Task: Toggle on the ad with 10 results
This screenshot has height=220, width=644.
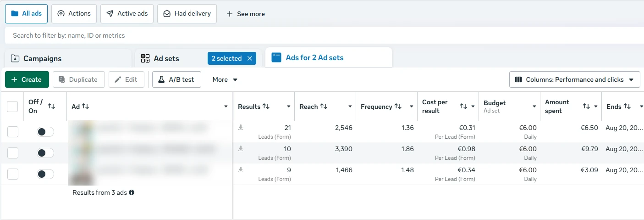Action: (x=45, y=153)
